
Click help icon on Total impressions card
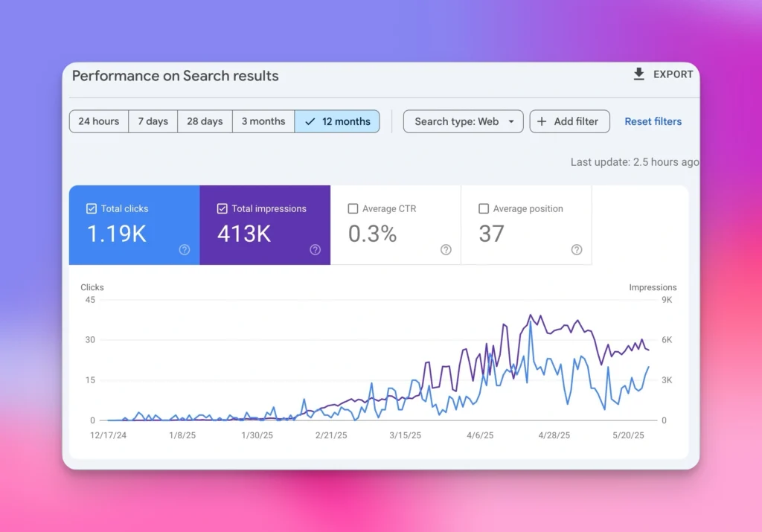(x=315, y=250)
